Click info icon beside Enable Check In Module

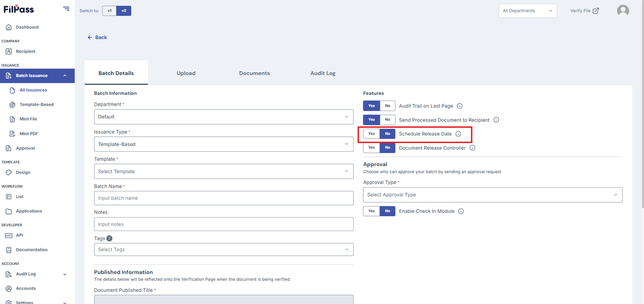[x=461, y=211]
